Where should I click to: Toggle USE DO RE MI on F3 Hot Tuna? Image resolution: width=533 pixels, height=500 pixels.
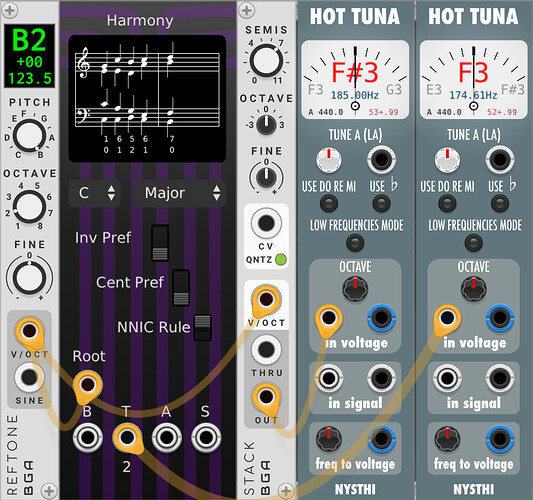[x=447, y=204]
